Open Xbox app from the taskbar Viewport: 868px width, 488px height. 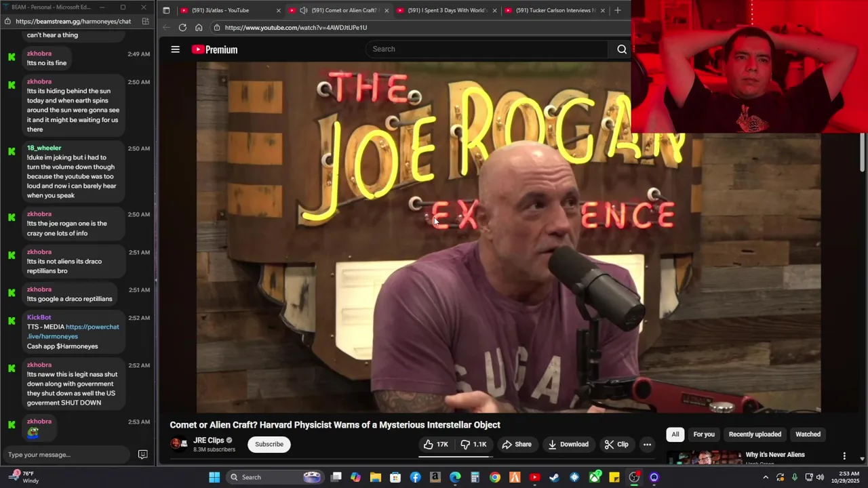pyautogui.click(x=595, y=477)
